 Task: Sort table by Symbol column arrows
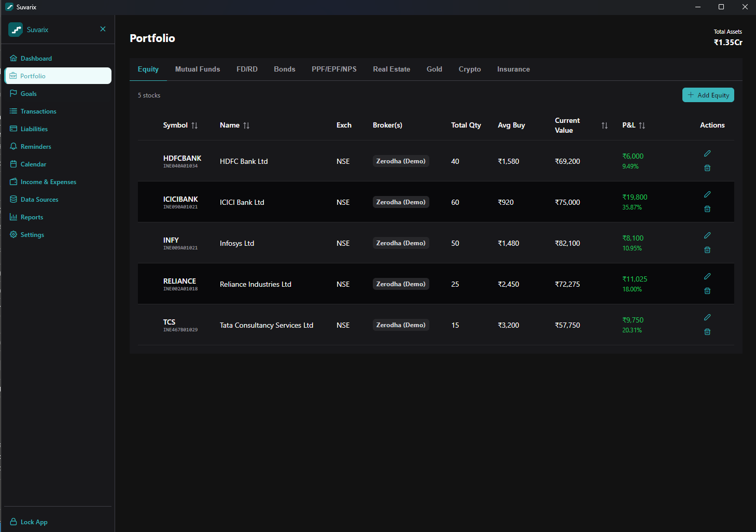(x=194, y=125)
